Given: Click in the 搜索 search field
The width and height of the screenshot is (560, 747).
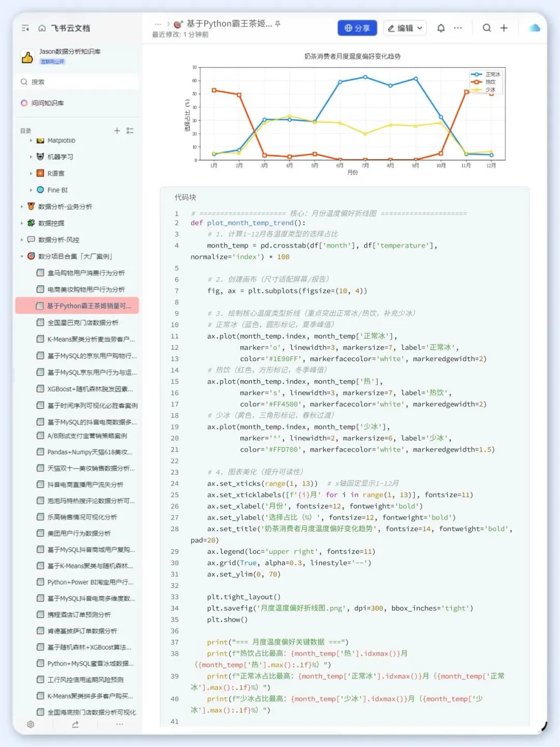Looking at the screenshot, I should point(77,82).
